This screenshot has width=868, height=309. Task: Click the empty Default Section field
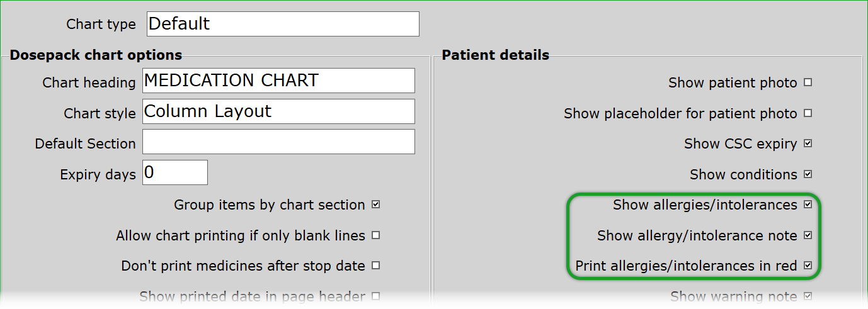tap(278, 142)
